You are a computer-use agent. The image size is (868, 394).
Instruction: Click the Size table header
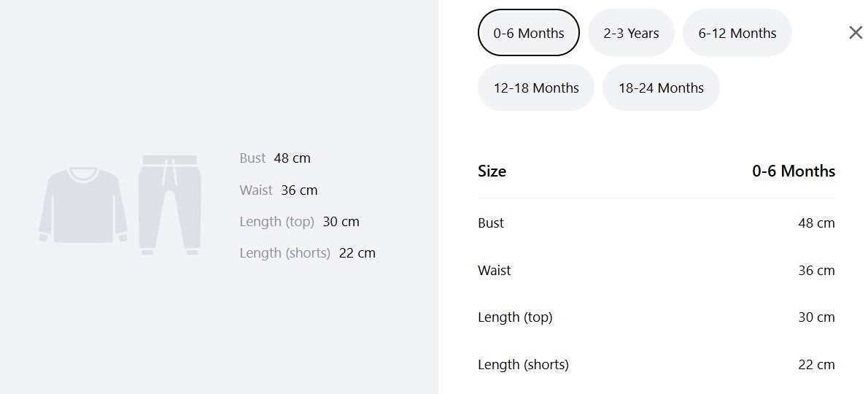point(492,171)
